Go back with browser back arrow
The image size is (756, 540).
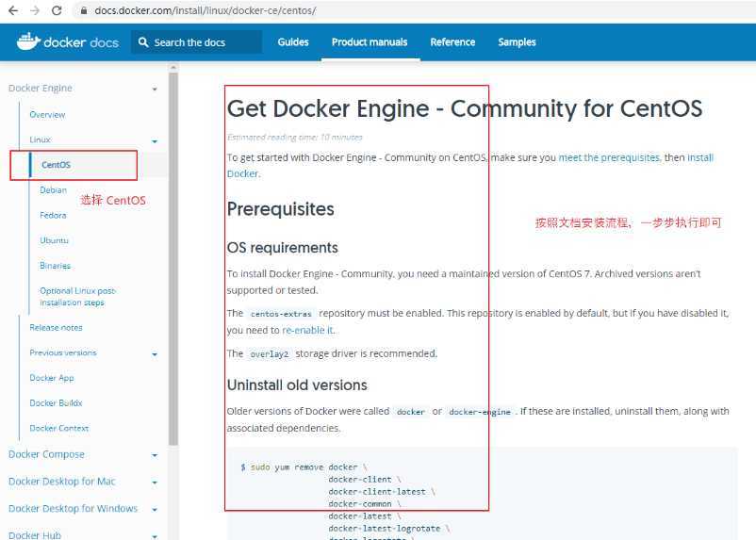(13, 10)
